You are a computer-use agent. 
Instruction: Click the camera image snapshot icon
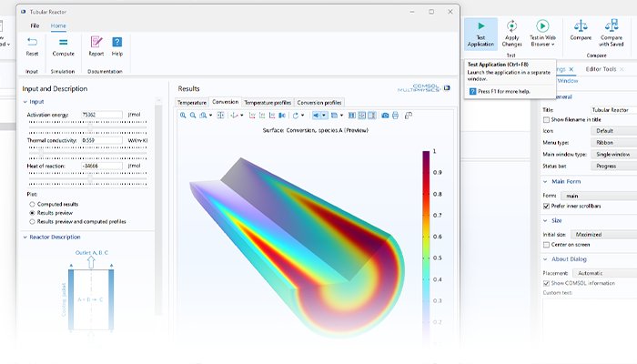pos(385,116)
